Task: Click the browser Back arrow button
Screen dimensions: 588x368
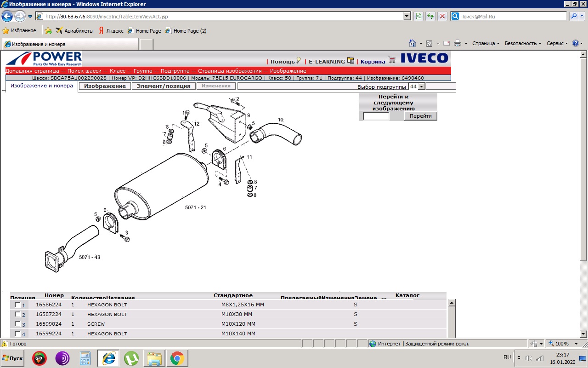Action: pyautogui.click(x=7, y=17)
